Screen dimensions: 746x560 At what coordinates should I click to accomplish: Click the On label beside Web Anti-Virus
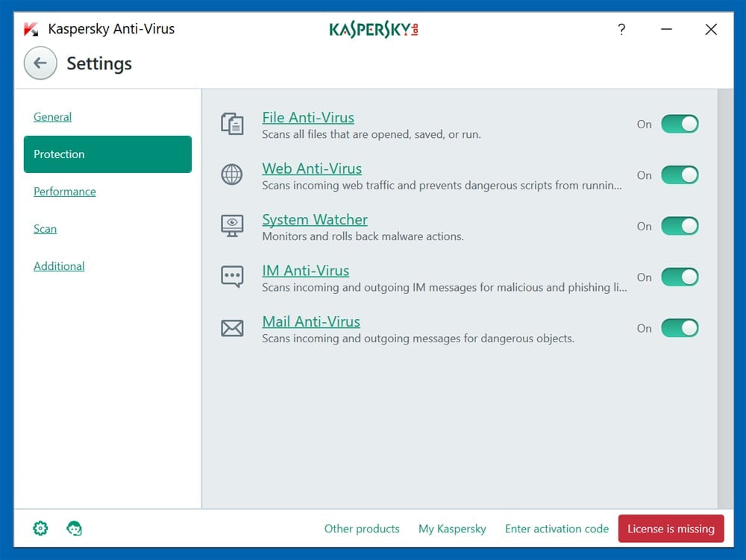click(x=645, y=175)
